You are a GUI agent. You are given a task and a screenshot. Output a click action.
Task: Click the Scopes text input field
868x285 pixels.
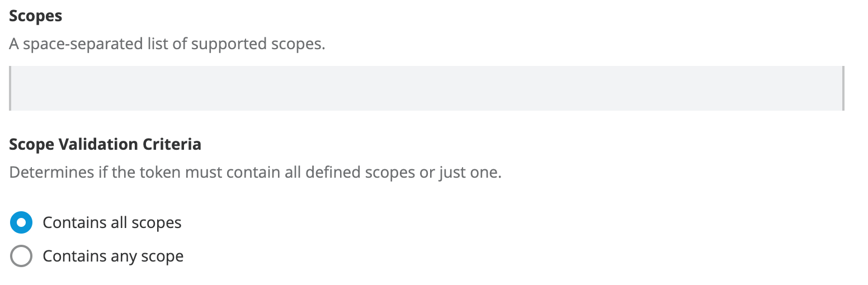click(426, 88)
